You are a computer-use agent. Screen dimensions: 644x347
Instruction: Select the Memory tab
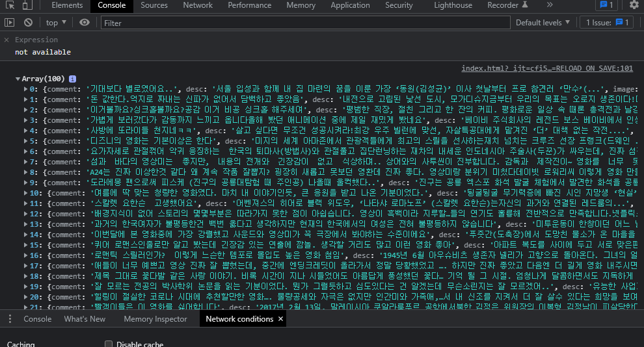pyautogui.click(x=301, y=5)
